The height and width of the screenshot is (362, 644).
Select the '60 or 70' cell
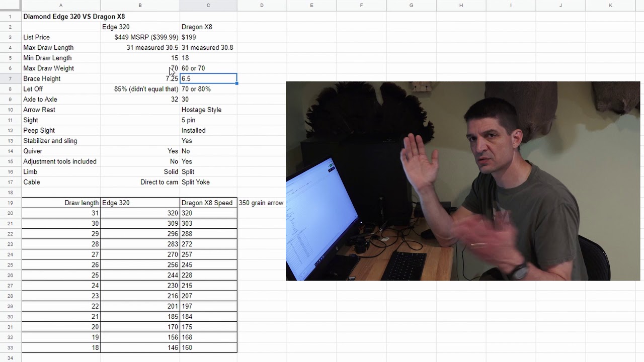coord(208,68)
